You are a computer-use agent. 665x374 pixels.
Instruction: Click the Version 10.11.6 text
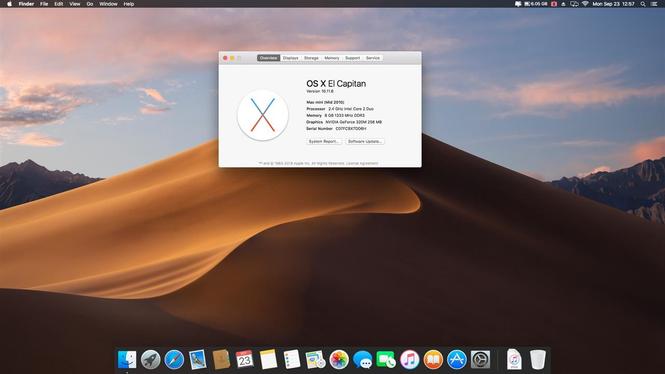click(320, 91)
